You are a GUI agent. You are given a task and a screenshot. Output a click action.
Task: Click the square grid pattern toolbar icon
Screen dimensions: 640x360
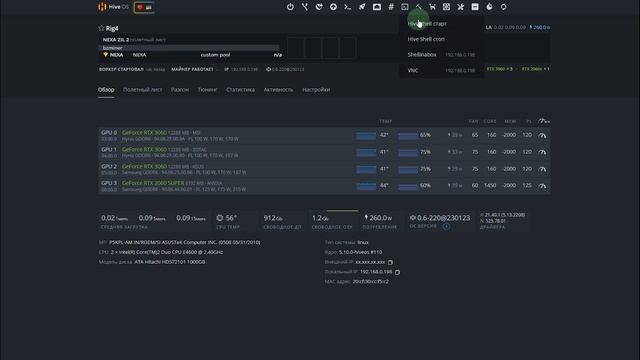tap(447, 7)
